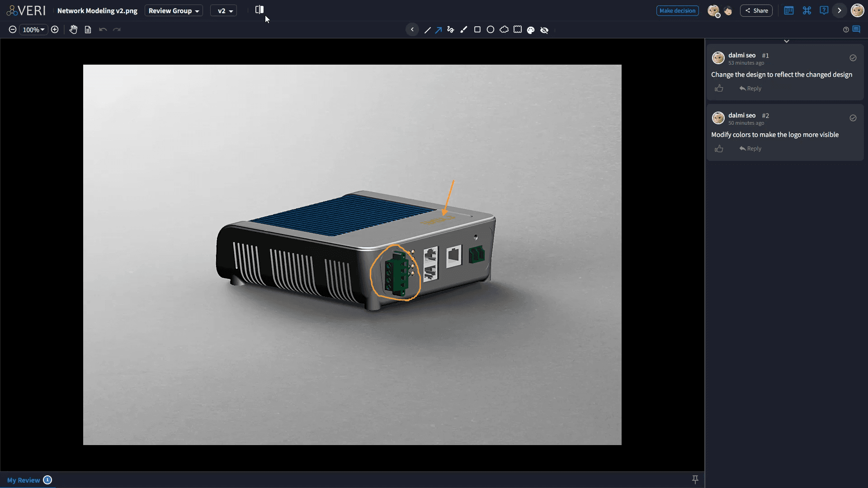Select the Brush tool
Screen dimensions: 868x488
coord(464,29)
